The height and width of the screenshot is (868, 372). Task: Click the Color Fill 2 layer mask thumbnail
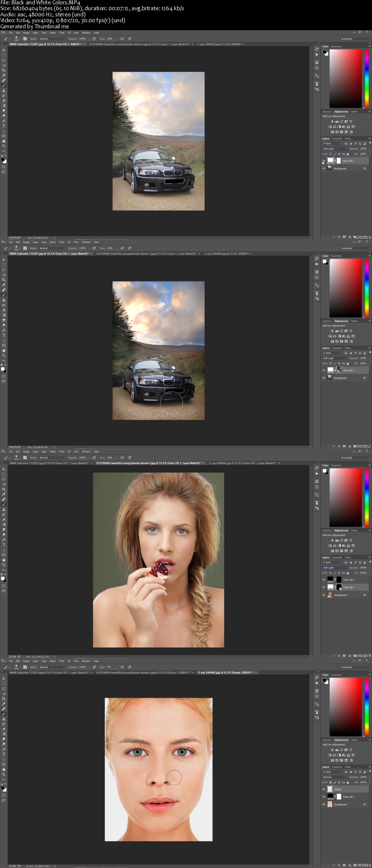tap(339, 580)
